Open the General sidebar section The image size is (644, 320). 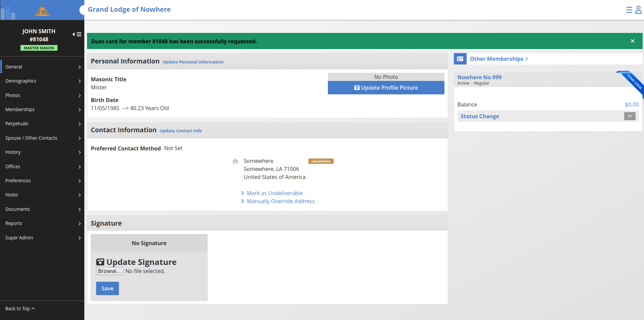[x=42, y=67]
